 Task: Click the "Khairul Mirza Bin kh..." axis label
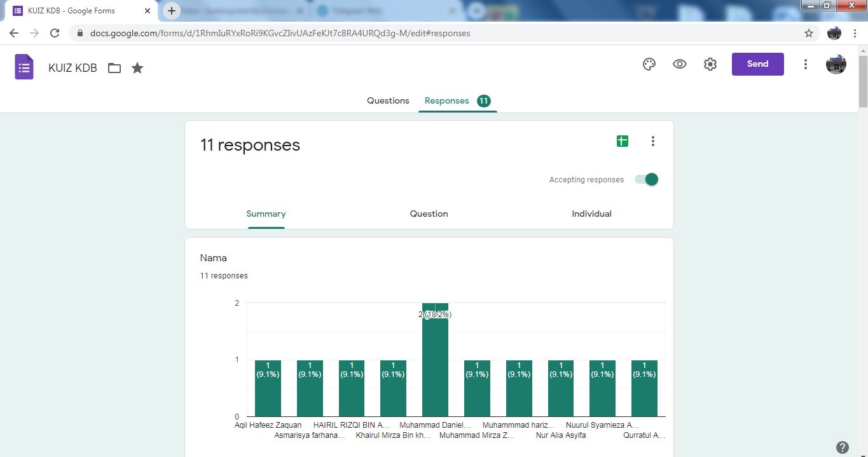coord(394,435)
